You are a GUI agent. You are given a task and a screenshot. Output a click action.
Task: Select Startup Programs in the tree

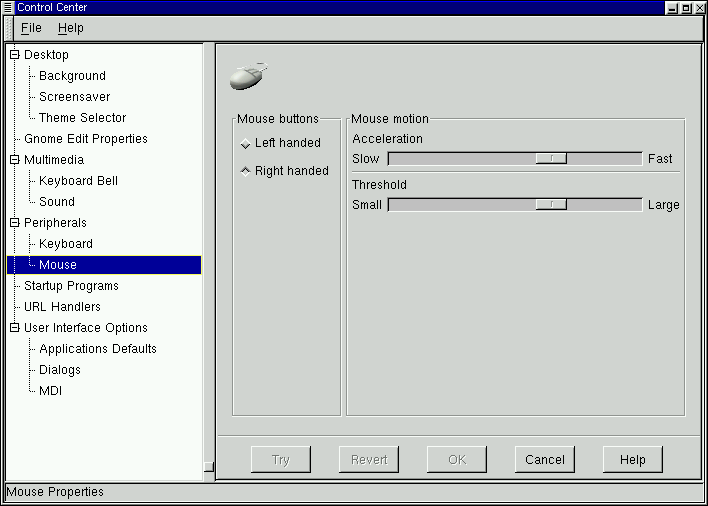[71, 286]
